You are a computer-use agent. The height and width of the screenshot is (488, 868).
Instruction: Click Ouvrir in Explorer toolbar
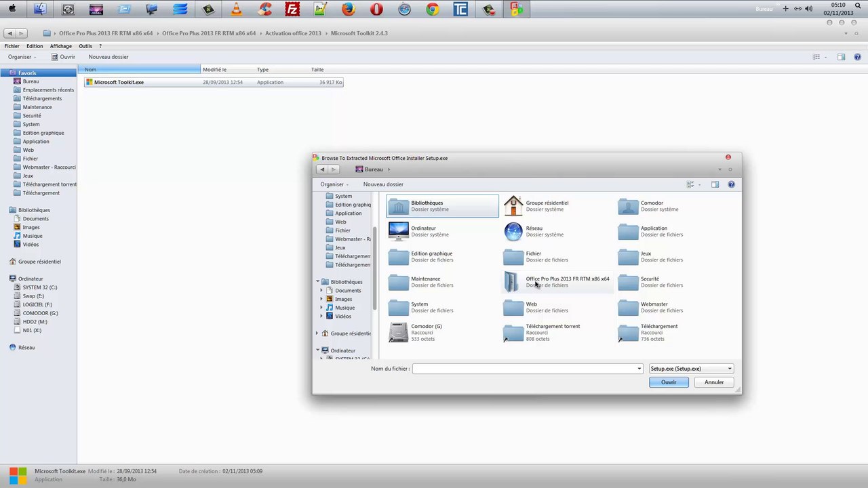pos(64,57)
